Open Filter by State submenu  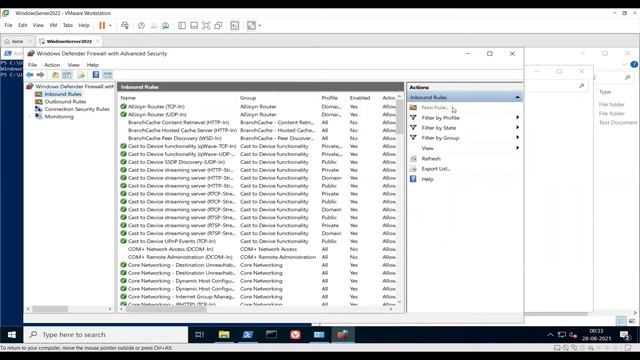pyautogui.click(x=464, y=128)
